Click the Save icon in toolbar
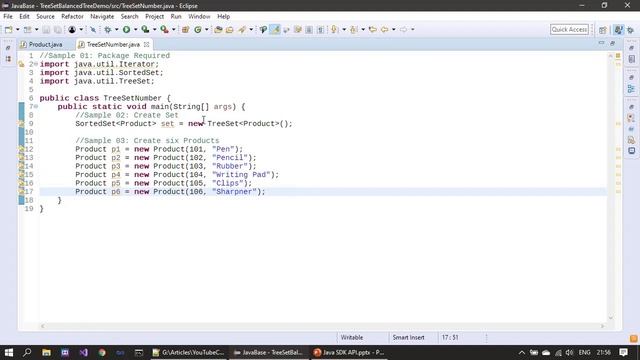640x360 pixels. pyautogui.click(x=46, y=30)
